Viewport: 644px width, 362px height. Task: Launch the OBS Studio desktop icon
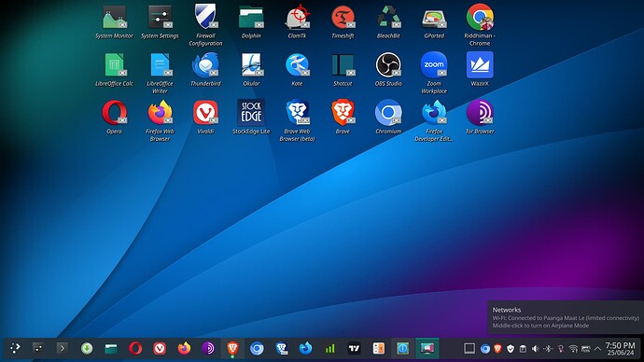388,65
